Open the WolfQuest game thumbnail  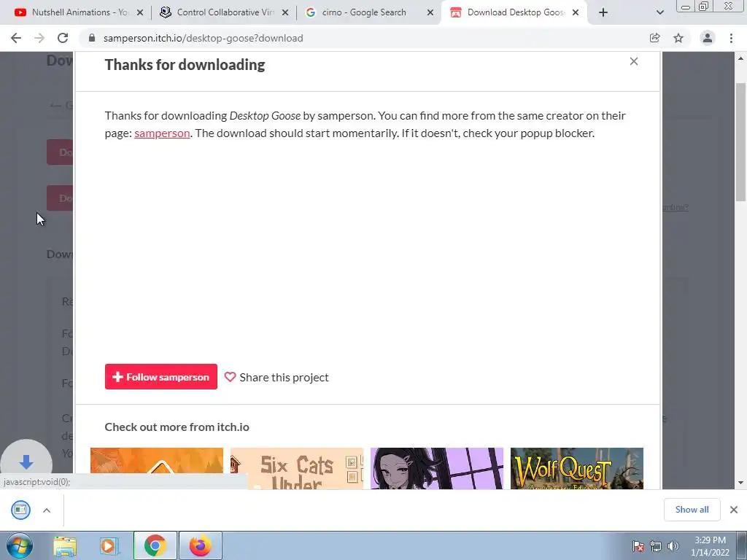pos(577,468)
